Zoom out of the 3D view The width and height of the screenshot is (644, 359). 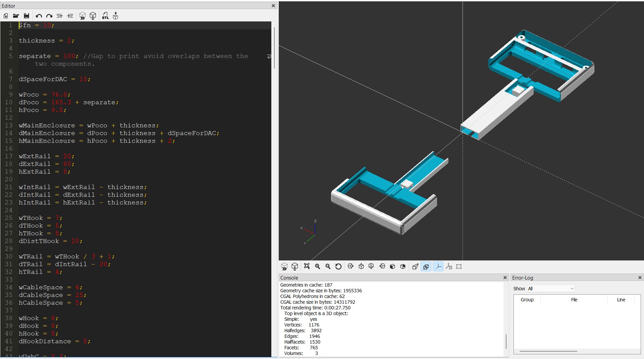tap(328, 266)
